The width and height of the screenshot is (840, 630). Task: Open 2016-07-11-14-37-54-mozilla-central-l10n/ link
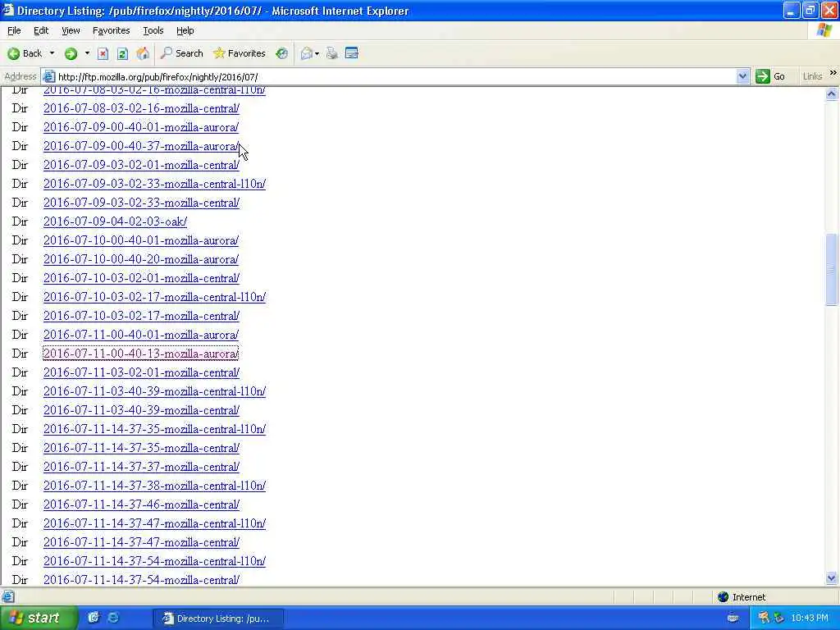click(154, 561)
